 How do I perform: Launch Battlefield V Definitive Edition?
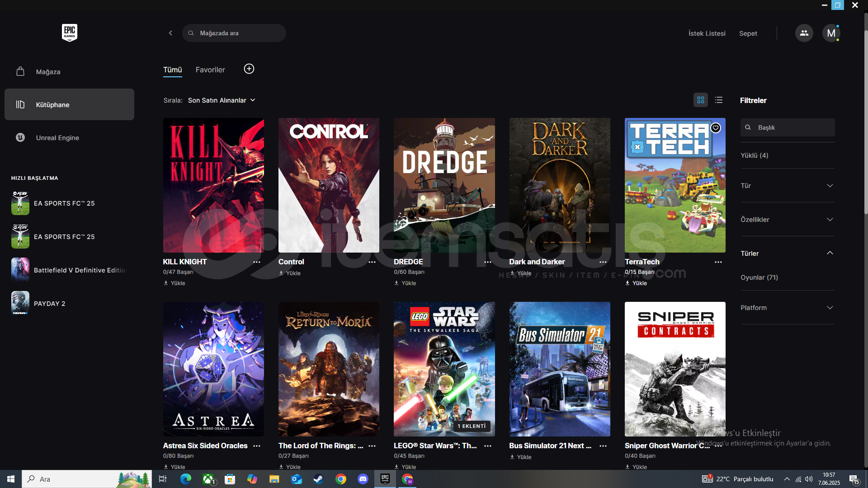[x=69, y=270]
